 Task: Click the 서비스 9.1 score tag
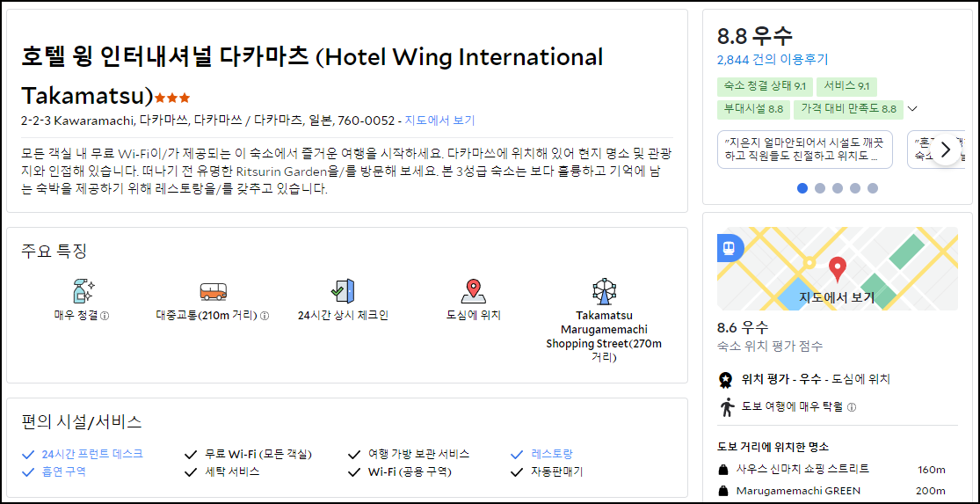846,86
